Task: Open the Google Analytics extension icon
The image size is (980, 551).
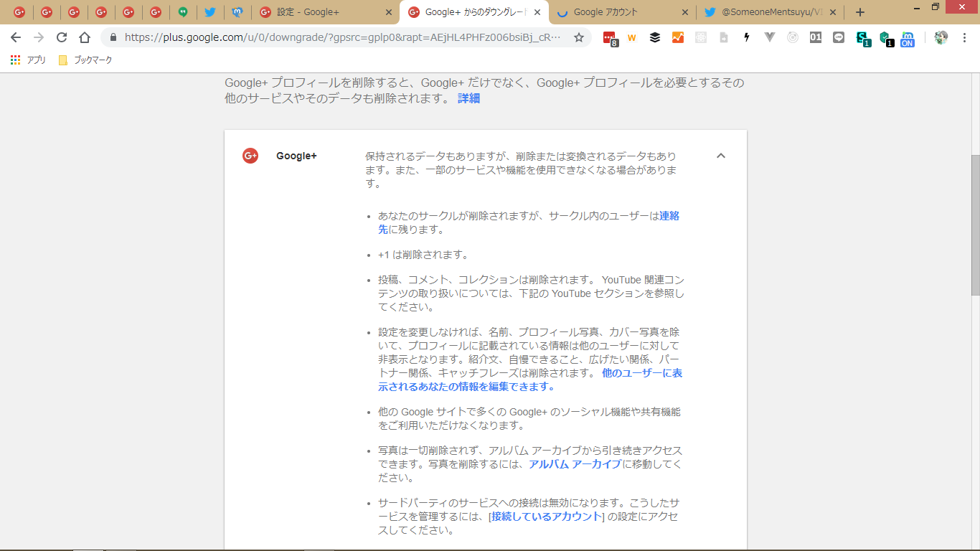Action: 677,37
